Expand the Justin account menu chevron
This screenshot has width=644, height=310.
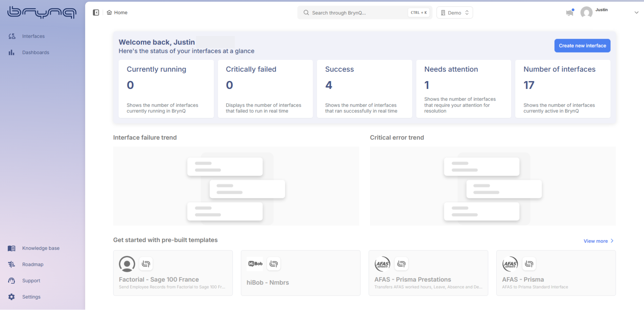pyautogui.click(x=636, y=13)
